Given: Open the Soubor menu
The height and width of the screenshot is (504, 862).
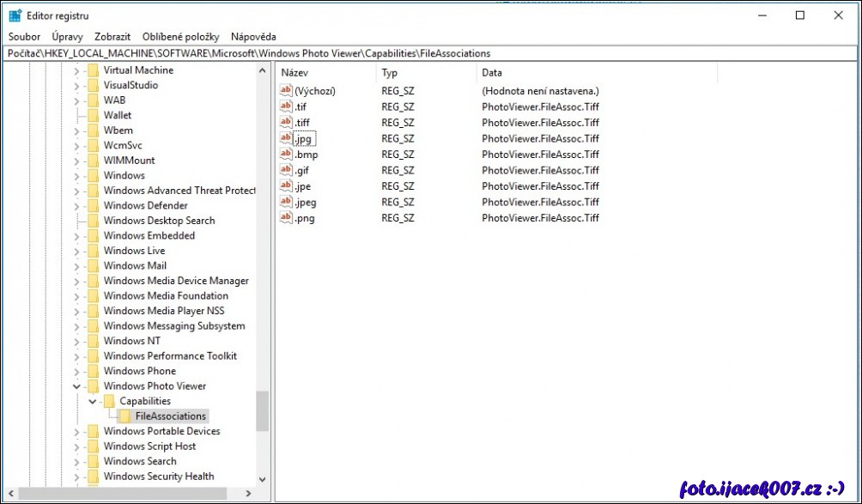Looking at the screenshot, I should (24, 37).
